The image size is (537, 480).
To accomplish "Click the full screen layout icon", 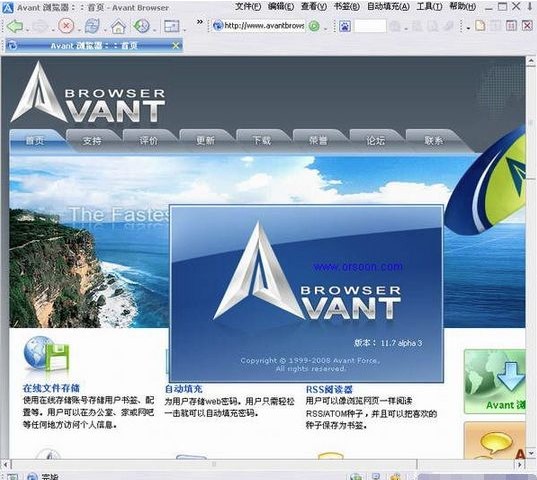I will pos(172,26).
